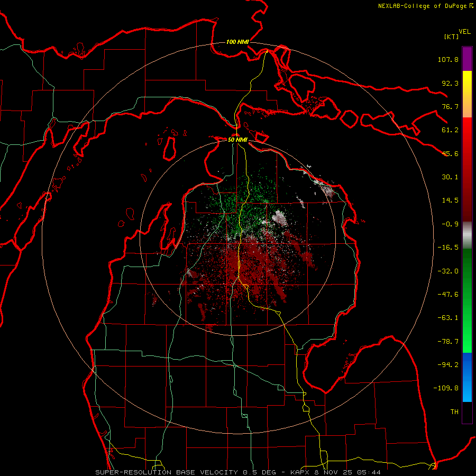This screenshot has height=476, width=476.
Task: Click the 92.3 velocity scale value
Action: [450, 83]
